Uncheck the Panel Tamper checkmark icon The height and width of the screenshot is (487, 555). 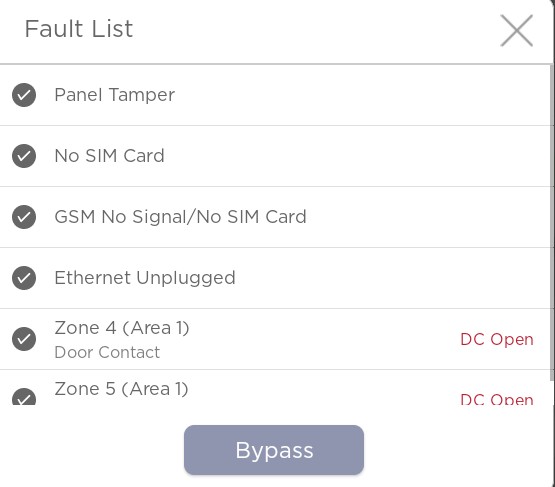[24, 95]
